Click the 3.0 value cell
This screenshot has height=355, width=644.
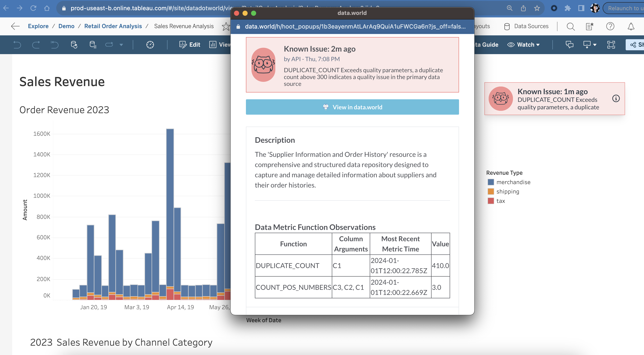[x=440, y=287]
